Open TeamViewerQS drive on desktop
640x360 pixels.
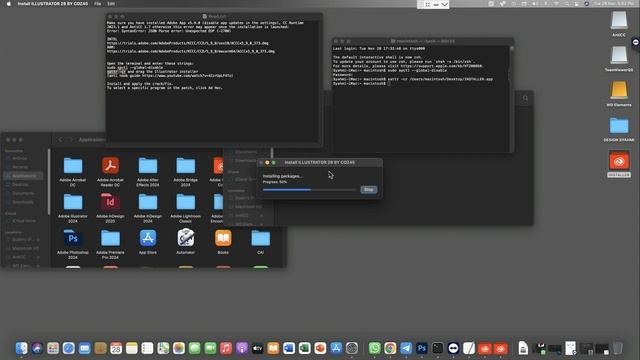tap(619, 59)
